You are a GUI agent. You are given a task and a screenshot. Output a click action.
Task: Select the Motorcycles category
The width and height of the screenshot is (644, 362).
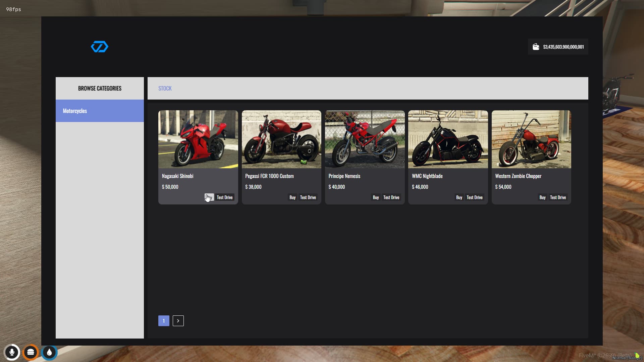[100, 111]
